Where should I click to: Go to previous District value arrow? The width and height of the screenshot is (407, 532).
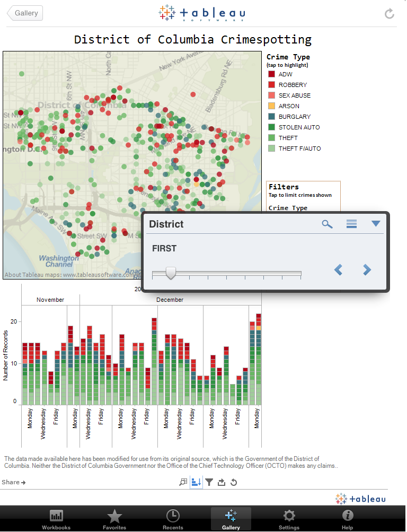tap(338, 270)
